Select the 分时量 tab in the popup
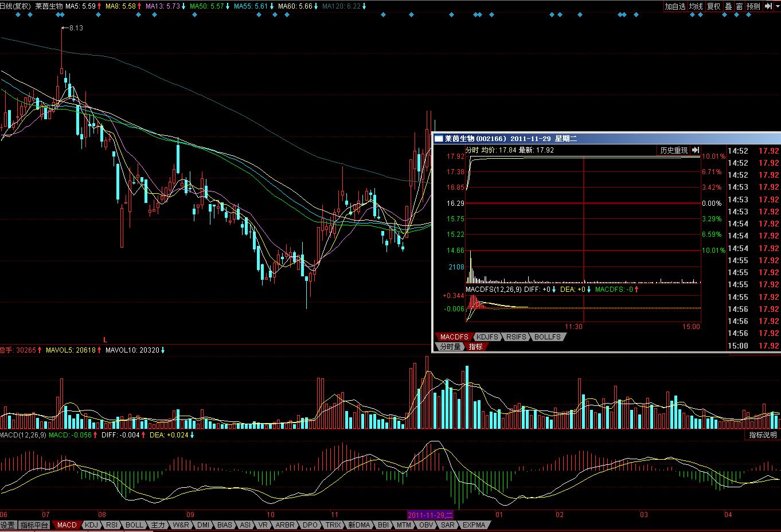The image size is (781, 532). pyautogui.click(x=450, y=346)
